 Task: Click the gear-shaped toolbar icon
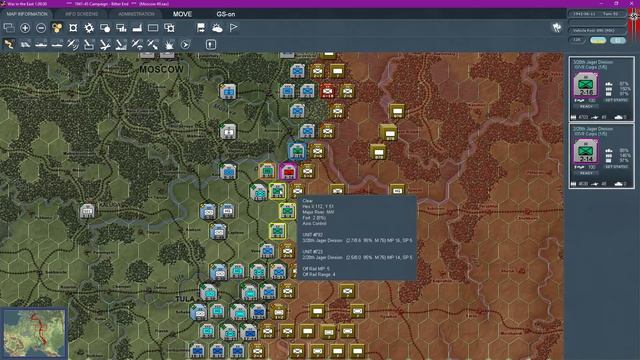pos(89,28)
